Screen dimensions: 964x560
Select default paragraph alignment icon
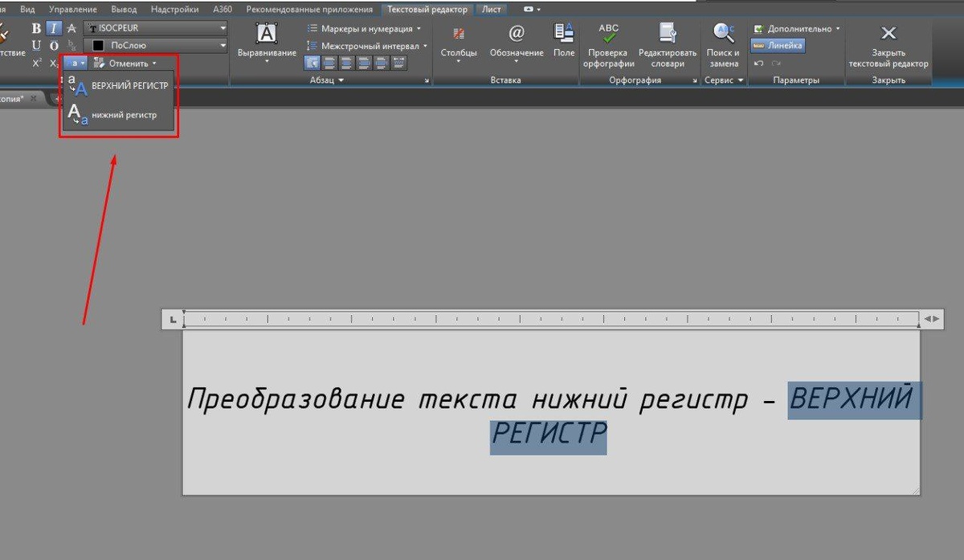click(312, 63)
